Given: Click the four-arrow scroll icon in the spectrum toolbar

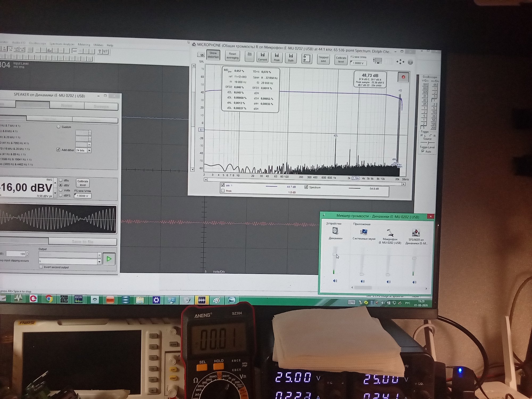Looking at the screenshot, I should [x=400, y=62].
